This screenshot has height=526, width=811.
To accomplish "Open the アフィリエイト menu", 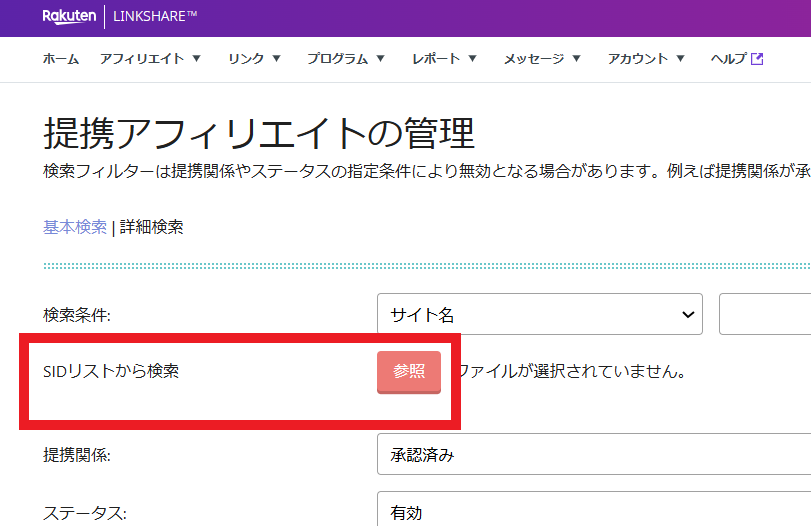I will pyautogui.click(x=150, y=59).
